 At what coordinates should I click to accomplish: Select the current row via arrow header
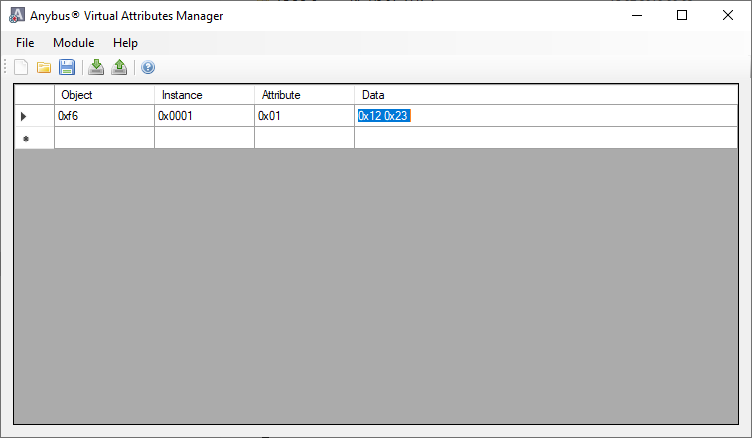pyautogui.click(x=35, y=116)
